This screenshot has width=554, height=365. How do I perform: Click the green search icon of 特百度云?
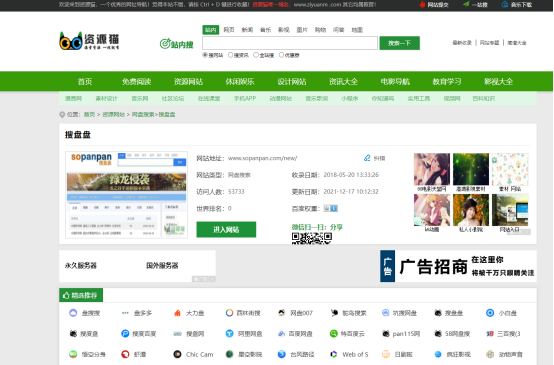(334, 333)
